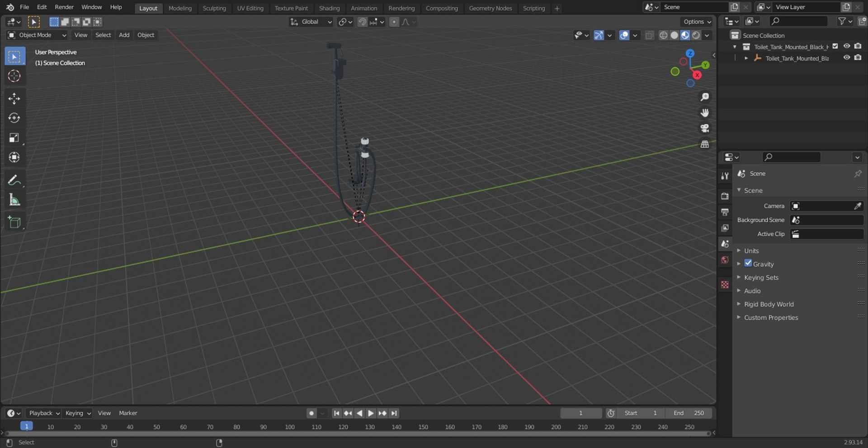Jump to the timeline start frame
868x448 pixels.
(x=336, y=413)
